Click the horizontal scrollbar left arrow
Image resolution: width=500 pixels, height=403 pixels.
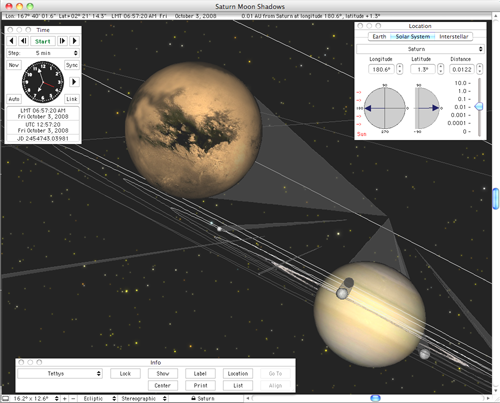248,398
